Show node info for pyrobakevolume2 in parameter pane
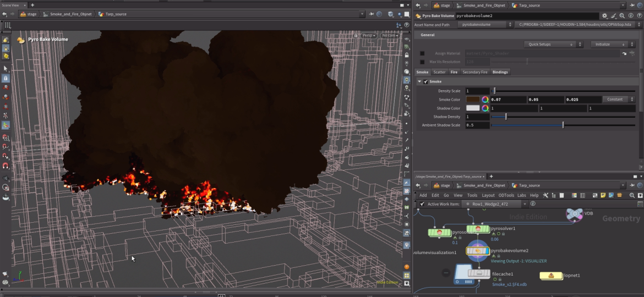This screenshot has width=644, height=297. pos(630,16)
